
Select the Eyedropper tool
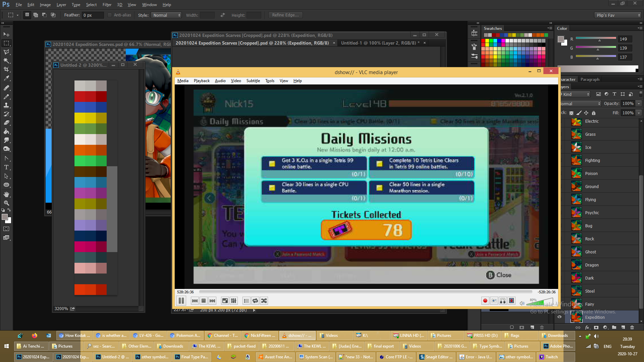point(6,78)
